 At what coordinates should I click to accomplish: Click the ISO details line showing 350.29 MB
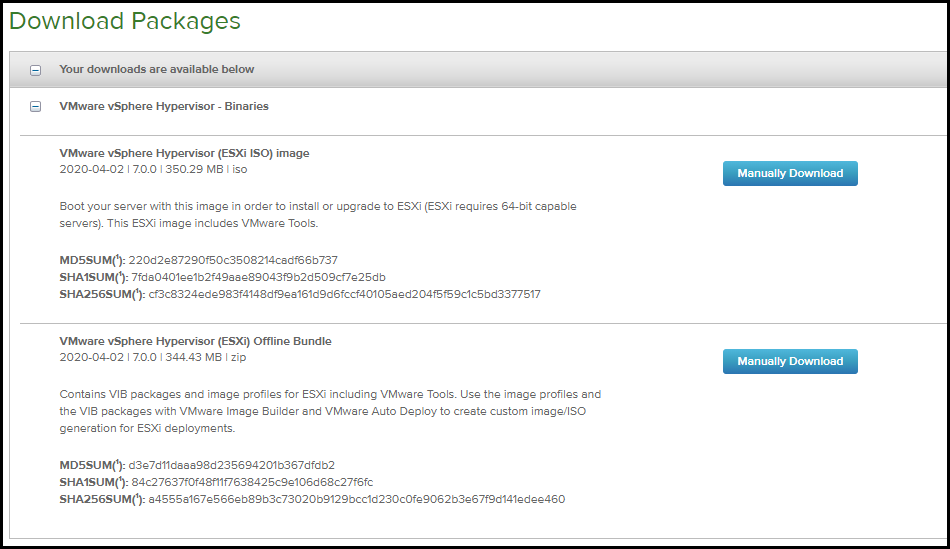pos(153,169)
